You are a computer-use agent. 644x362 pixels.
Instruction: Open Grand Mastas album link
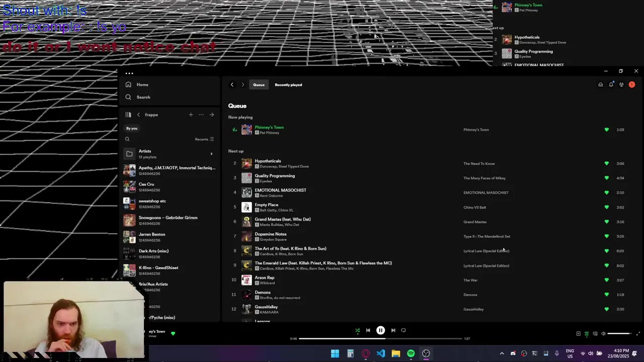pyautogui.click(x=475, y=222)
